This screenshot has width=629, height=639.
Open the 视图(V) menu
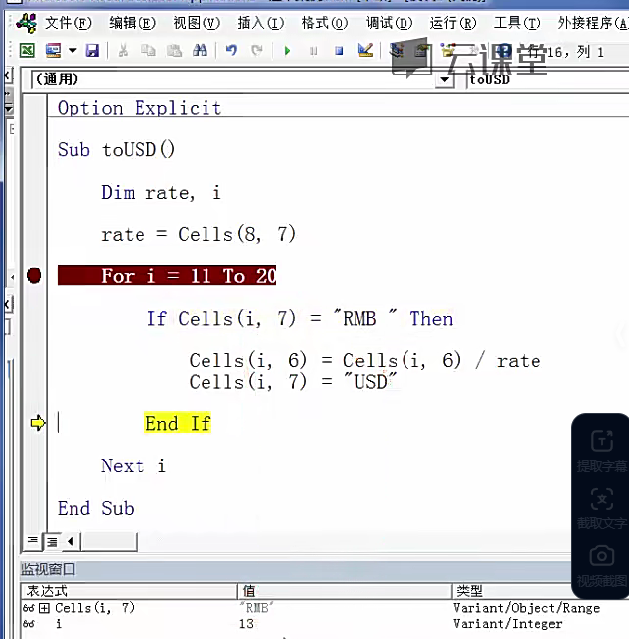196,23
